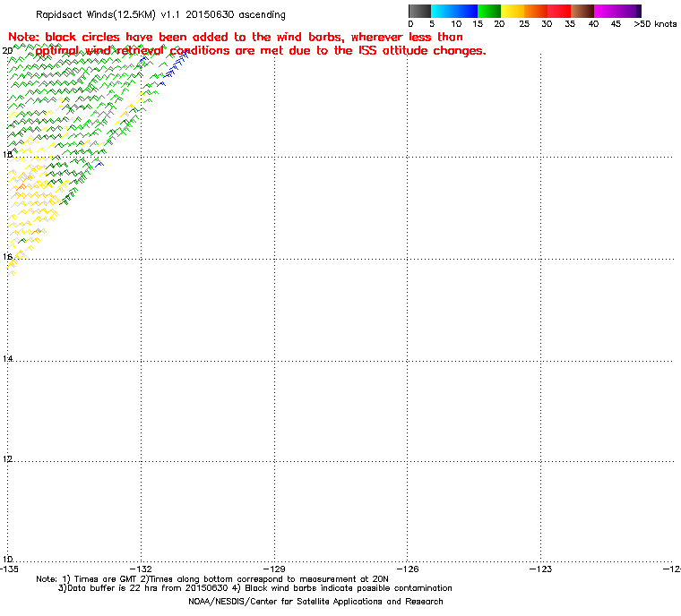Image resolution: width=681 pixels, height=616 pixels.
Task: Click the latitude label '20'
Action: (7, 51)
